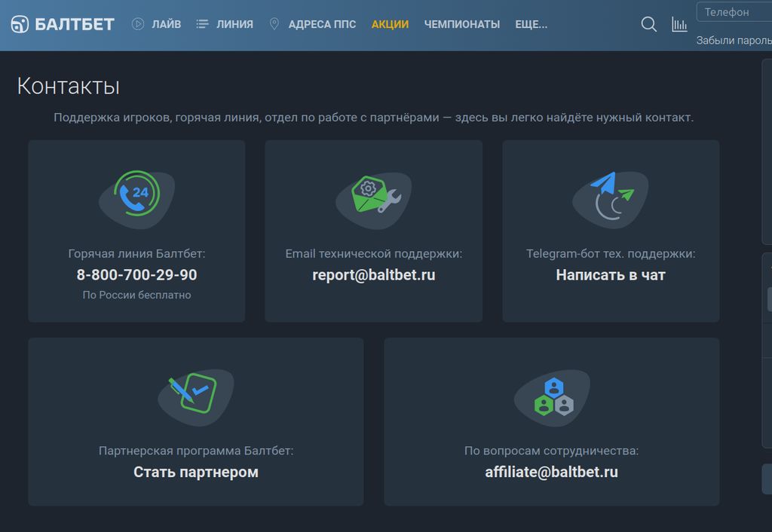Open the statistics bar-chart icon

pyautogui.click(x=679, y=24)
